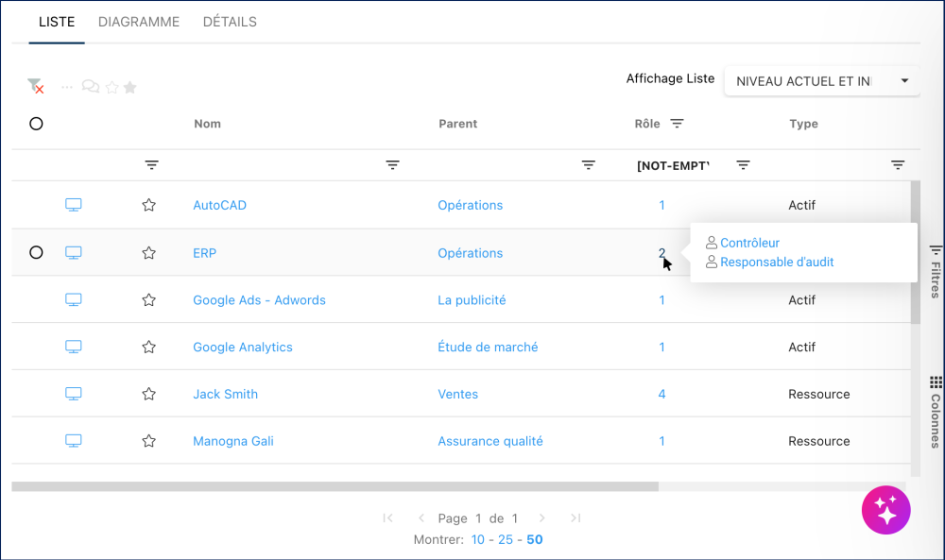Click the pink AI sparkle button
945x560 pixels.
[x=885, y=511]
